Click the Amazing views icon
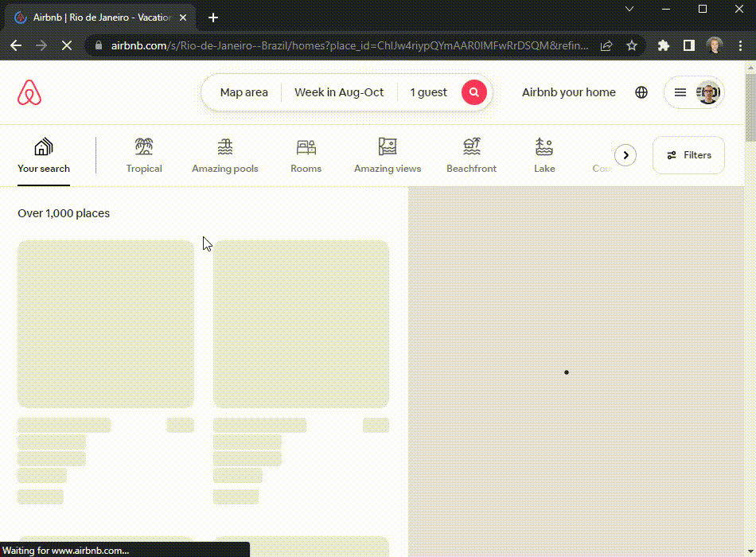This screenshot has width=756, height=557. point(388,146)
